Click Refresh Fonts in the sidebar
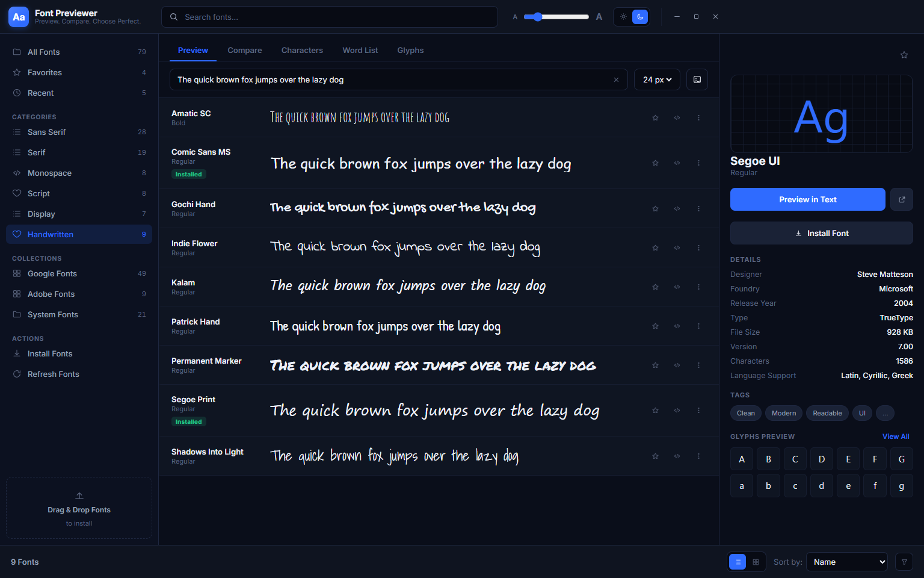924x578 pixels. (x=79, y=374)
